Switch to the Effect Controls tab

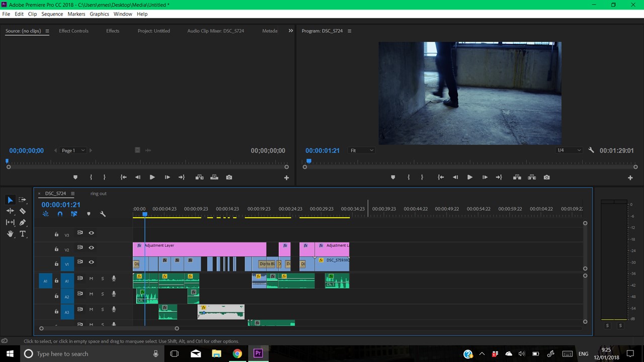coord(73,31)
